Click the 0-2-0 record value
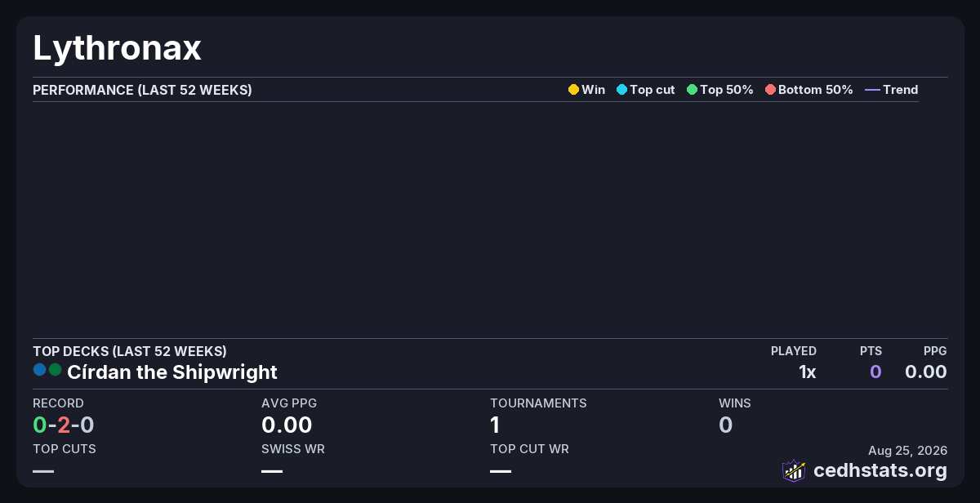Image resolution: width=980 pixels, height=503 pixels. pyautogui.click(x=64, y=425)
